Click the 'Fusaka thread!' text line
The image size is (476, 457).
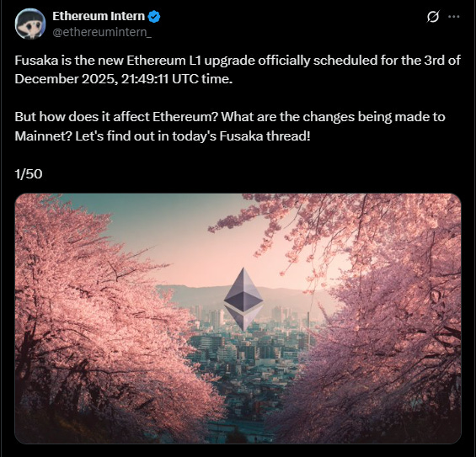[x=265, y=136]
